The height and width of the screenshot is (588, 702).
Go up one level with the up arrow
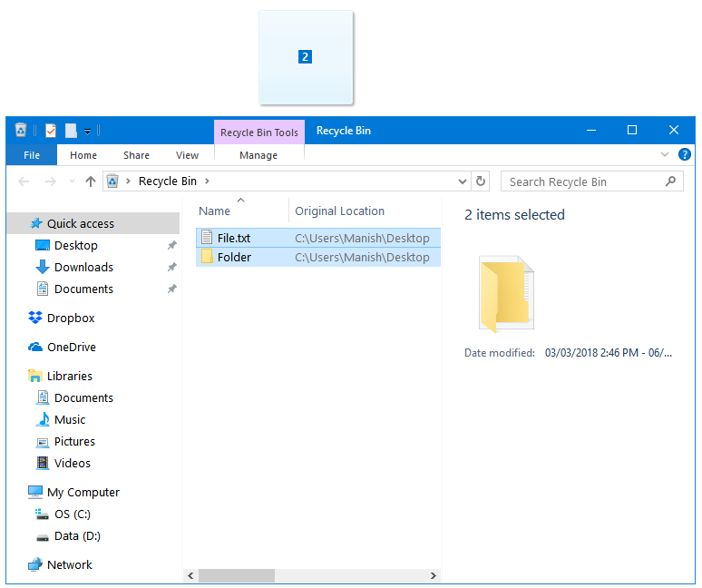pos(91,181)
